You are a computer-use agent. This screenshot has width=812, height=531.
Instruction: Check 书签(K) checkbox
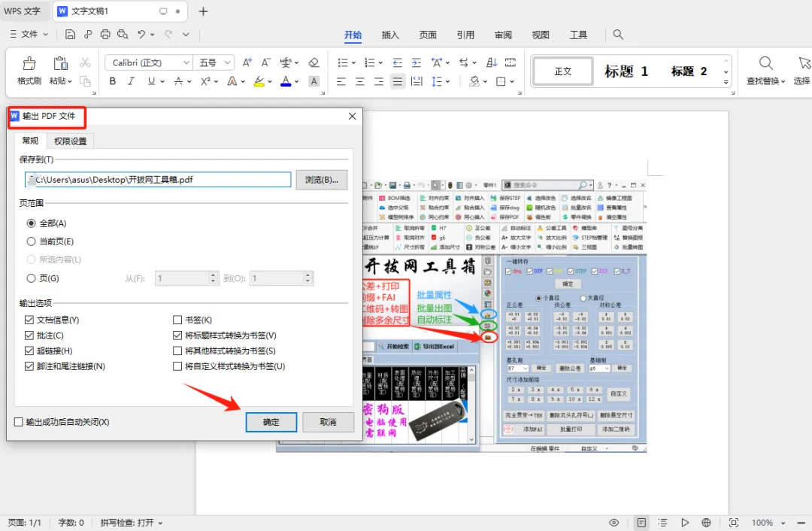click(177, 320)
